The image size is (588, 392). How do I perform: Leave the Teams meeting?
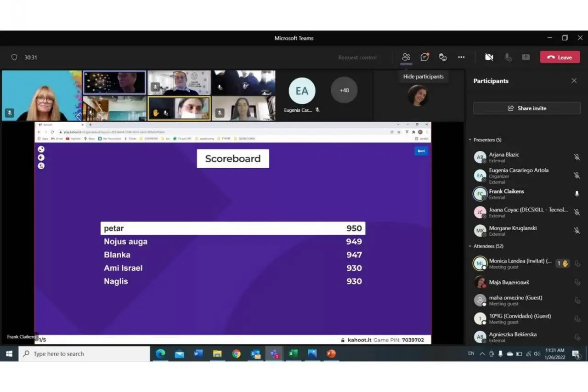(560, 57)
